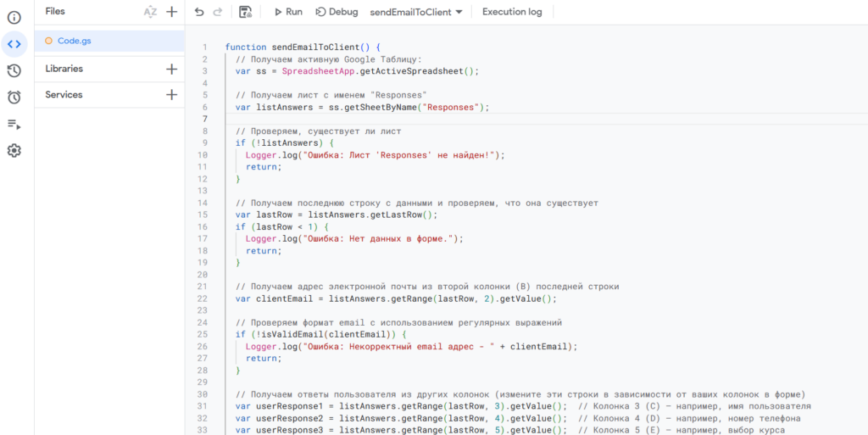Click comment 'выбор курса' on line 33

[682, 430]
